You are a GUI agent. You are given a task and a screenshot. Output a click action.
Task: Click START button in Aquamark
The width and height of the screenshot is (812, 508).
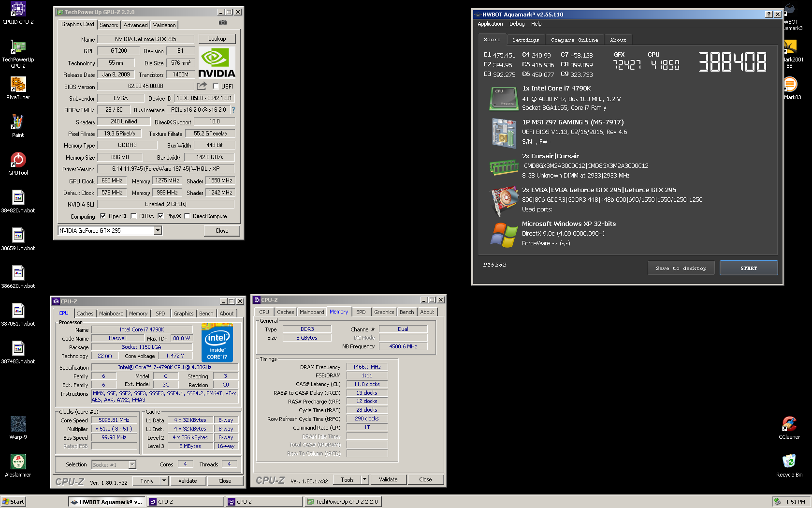(x=749, y=268)
